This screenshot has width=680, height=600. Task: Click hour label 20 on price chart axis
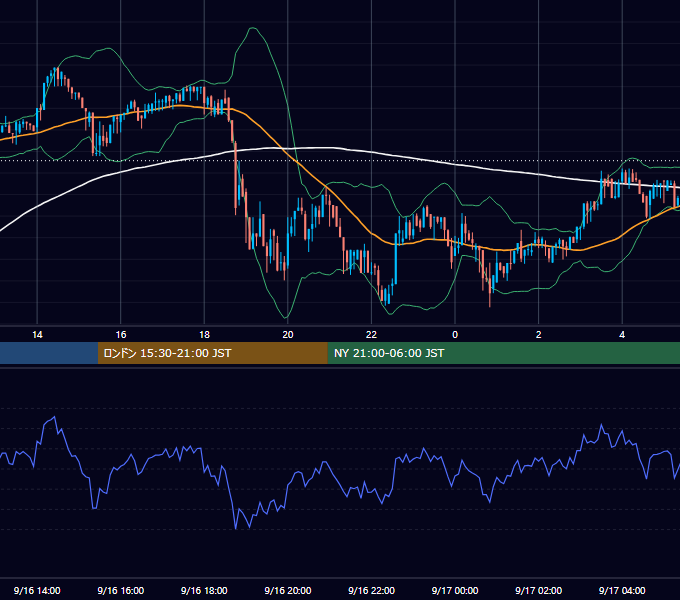pyautogui.click(x=288, y=335)
